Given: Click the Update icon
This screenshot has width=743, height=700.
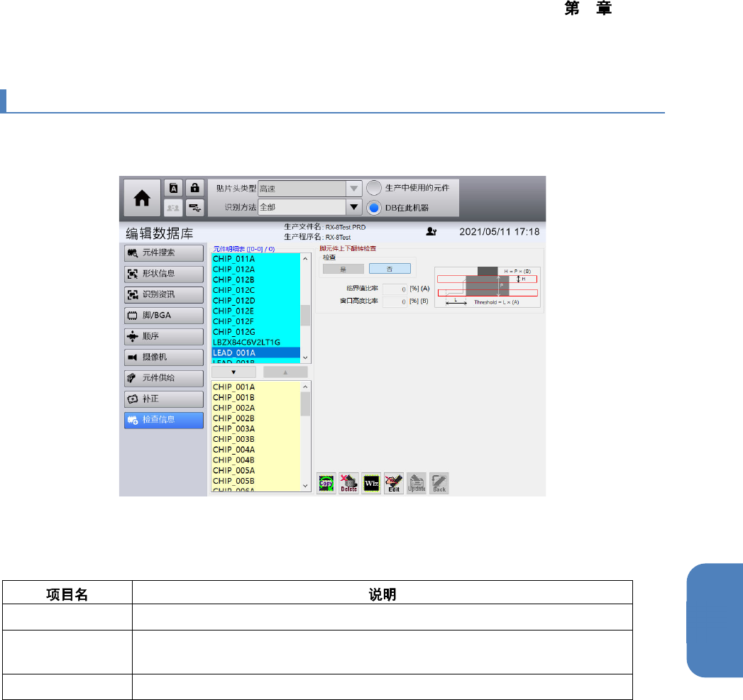Looking at the screenshot, I should [x=417, y=484].
